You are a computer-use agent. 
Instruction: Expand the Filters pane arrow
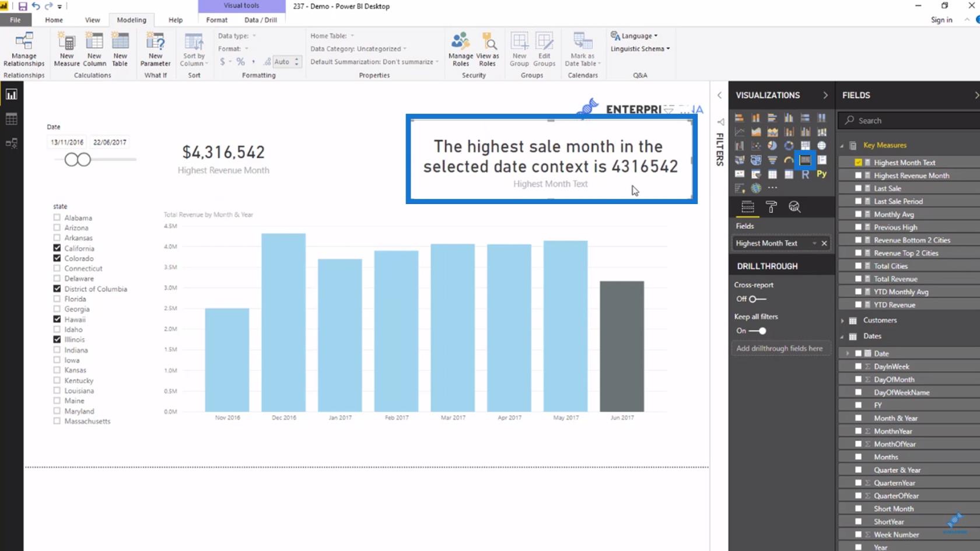coord(719,95)
